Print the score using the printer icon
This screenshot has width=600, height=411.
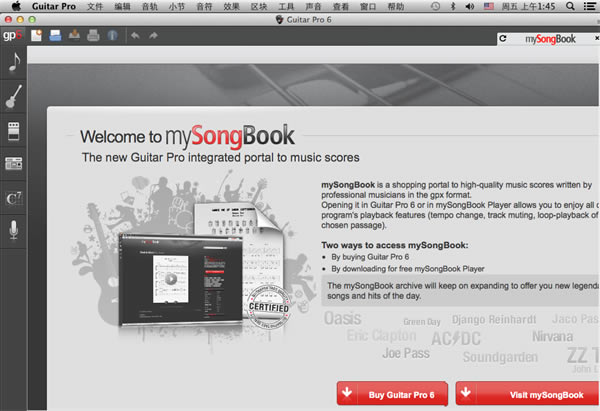92,37
